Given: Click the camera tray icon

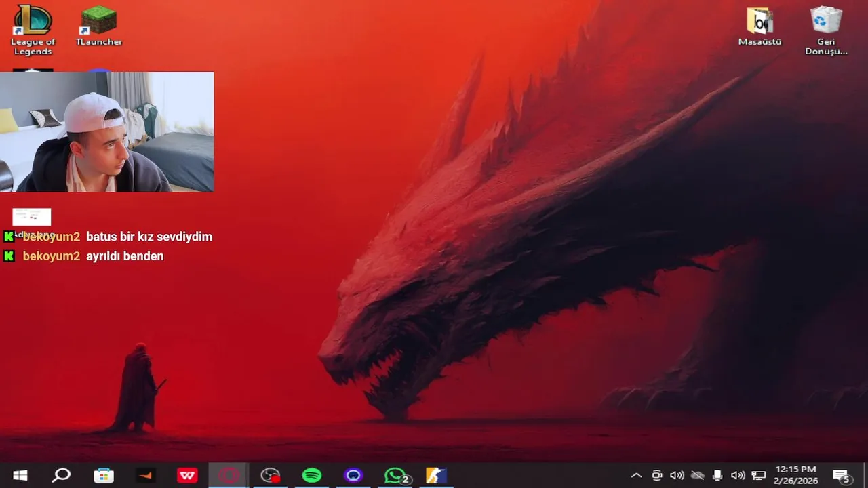Looking at the screenshot, I should pos(656,476).
